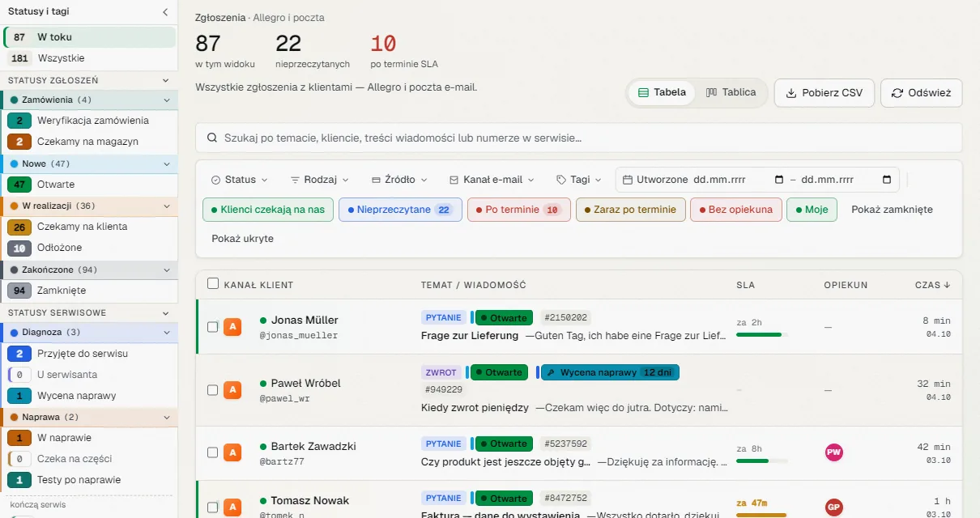Switch to the Tablica view
980x518 pixels.
[731, 92]
